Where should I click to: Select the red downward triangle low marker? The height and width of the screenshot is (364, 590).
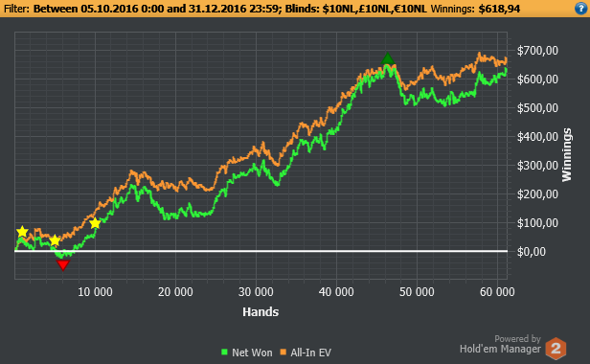(x=63, y=265)
